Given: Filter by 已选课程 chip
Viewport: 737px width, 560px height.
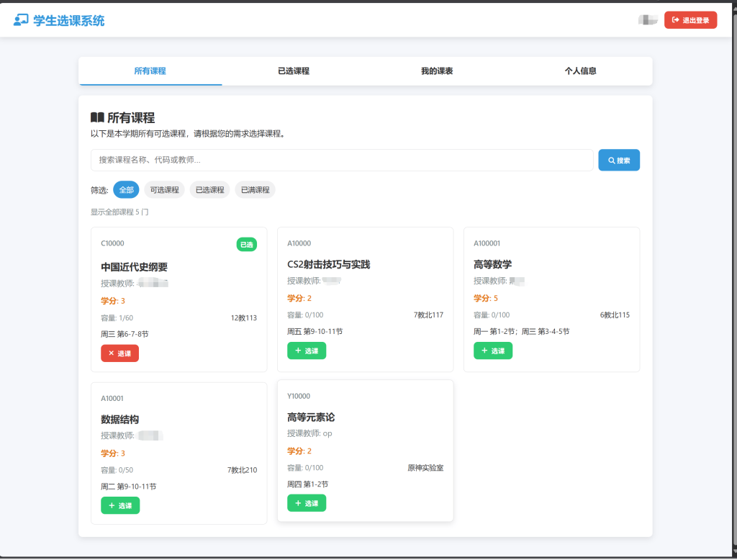Looking at the screenshot, I should [209, 190].
